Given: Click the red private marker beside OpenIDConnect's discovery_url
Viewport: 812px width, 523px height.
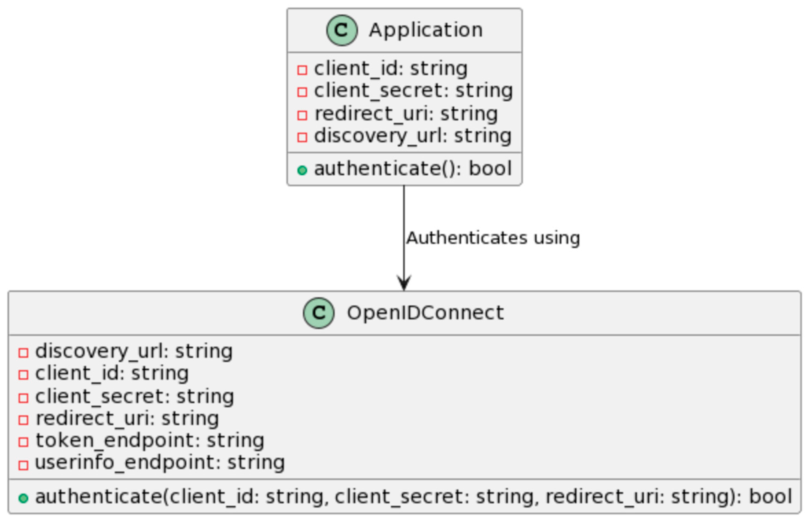Looking at the screenshot, I should point(23,352).
